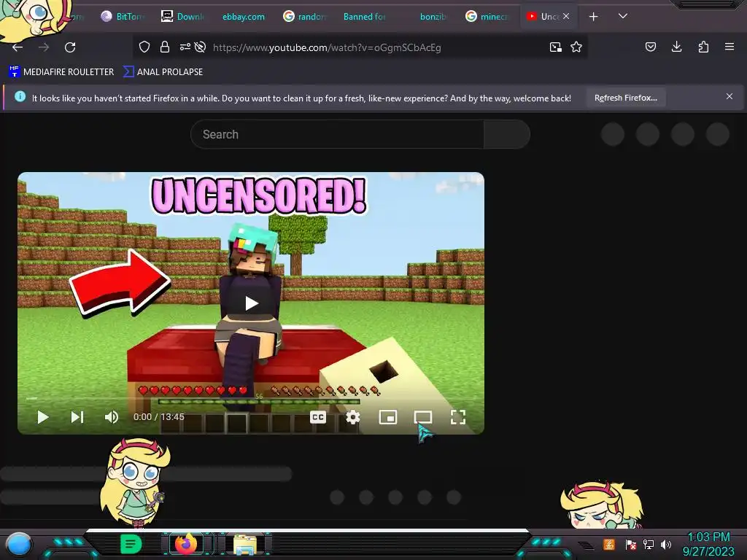Switch to the bonzi tab
Screen dimensions: 747x560
433,17
